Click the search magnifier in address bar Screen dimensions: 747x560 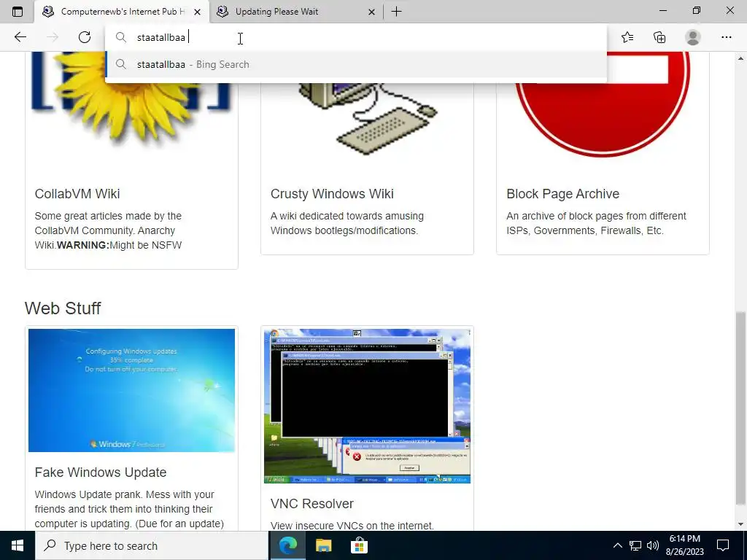tap(121, 37)
